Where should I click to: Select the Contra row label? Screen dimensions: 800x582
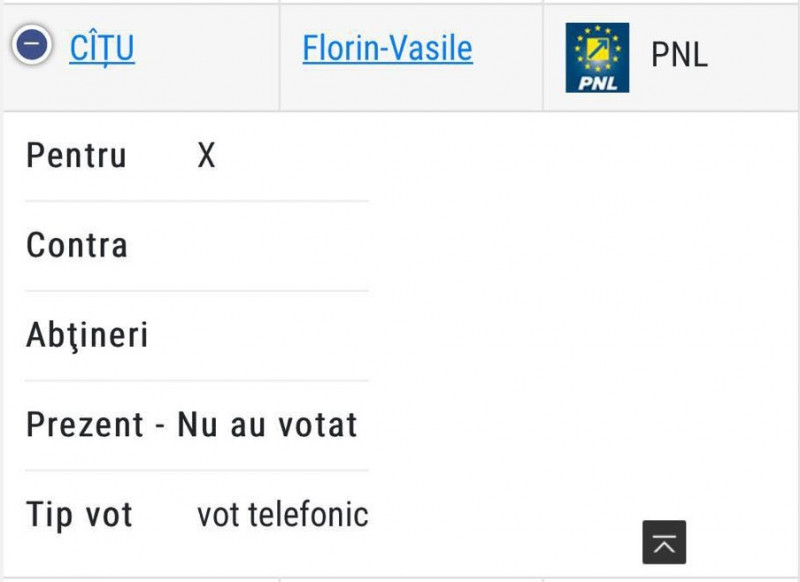(77, 245)
